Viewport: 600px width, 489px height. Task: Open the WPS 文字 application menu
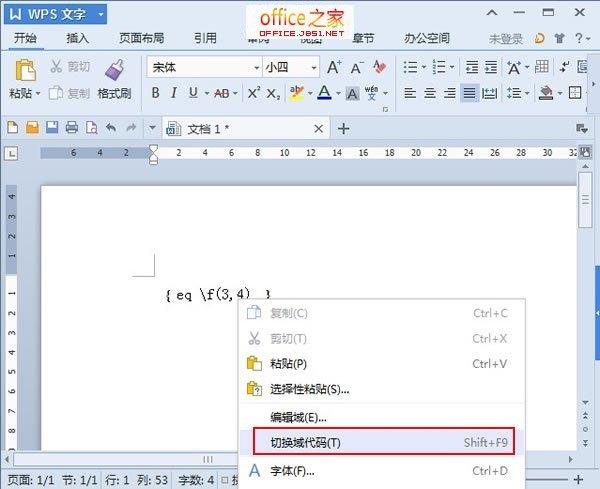55,15
